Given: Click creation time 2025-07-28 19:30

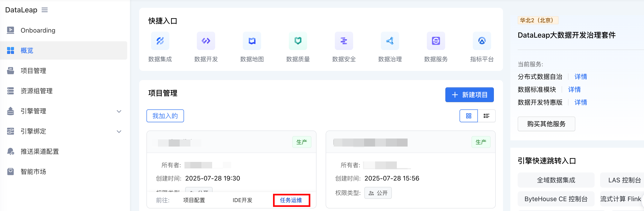Looking at the screenshot, I should [213, 178].
